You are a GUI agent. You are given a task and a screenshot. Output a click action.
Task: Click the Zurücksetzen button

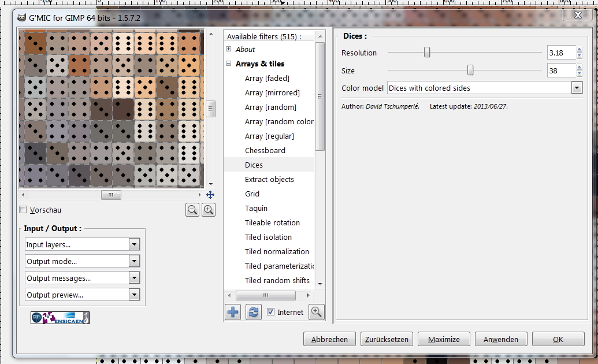pos(387,339)
